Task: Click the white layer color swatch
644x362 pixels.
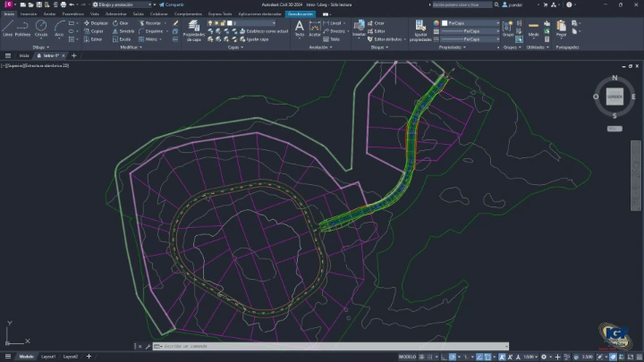Action: point(230,23)
